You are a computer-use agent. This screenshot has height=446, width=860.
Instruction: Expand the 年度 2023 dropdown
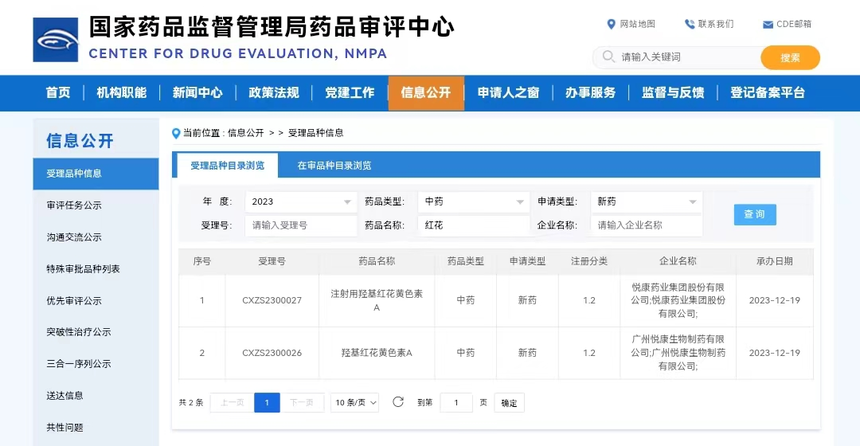point(300,201)
